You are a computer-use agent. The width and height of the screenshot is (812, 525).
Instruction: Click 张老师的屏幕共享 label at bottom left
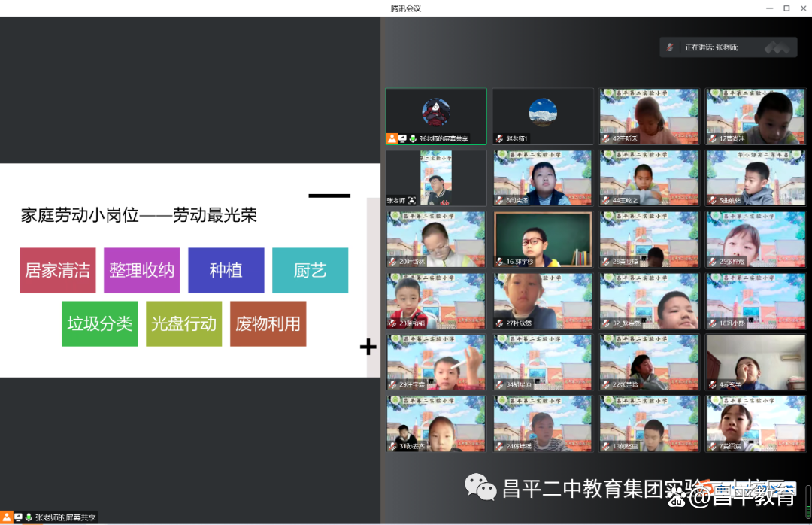(x=65, y=517)
